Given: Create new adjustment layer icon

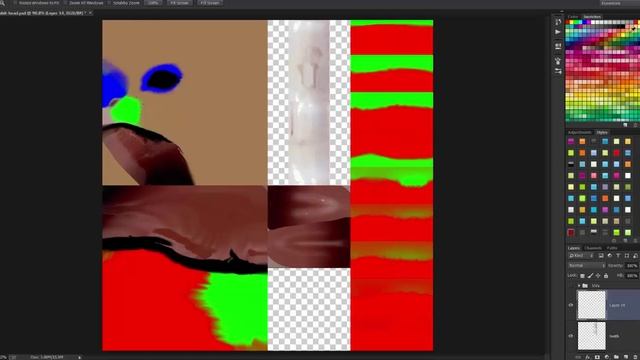Looking at the screenshot, I should click(x=607, y=357).
